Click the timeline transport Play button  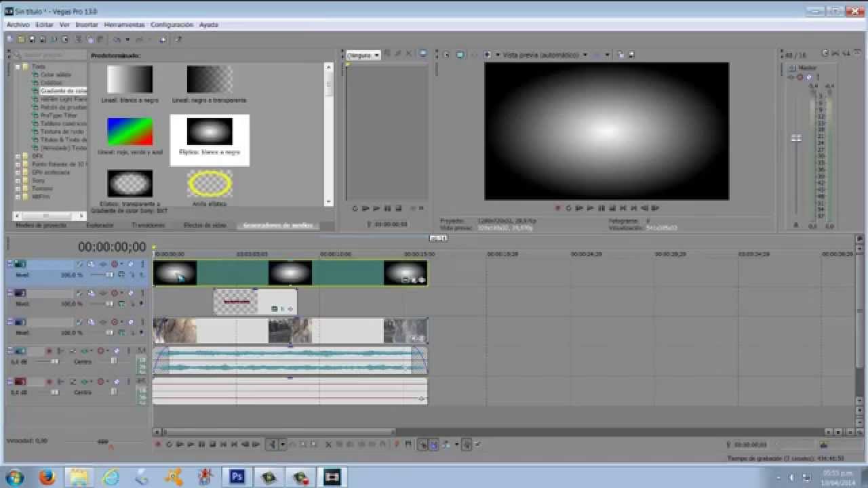point(191,445)
